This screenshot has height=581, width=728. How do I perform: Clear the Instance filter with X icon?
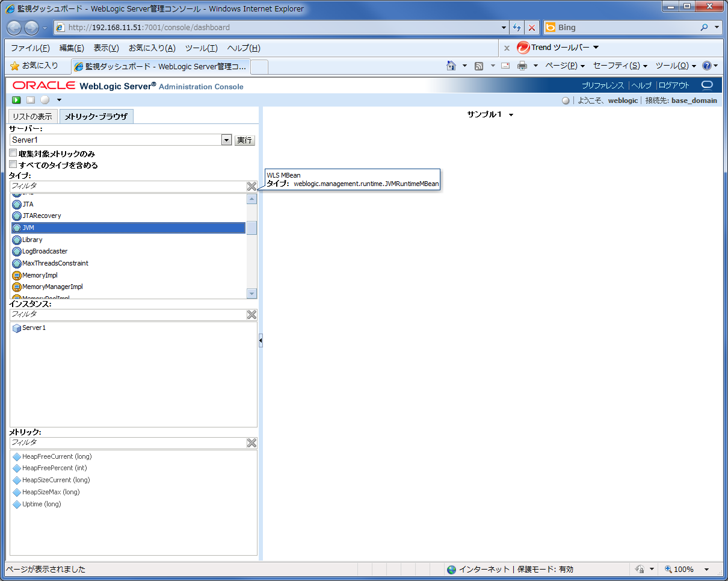coord(251,315)
